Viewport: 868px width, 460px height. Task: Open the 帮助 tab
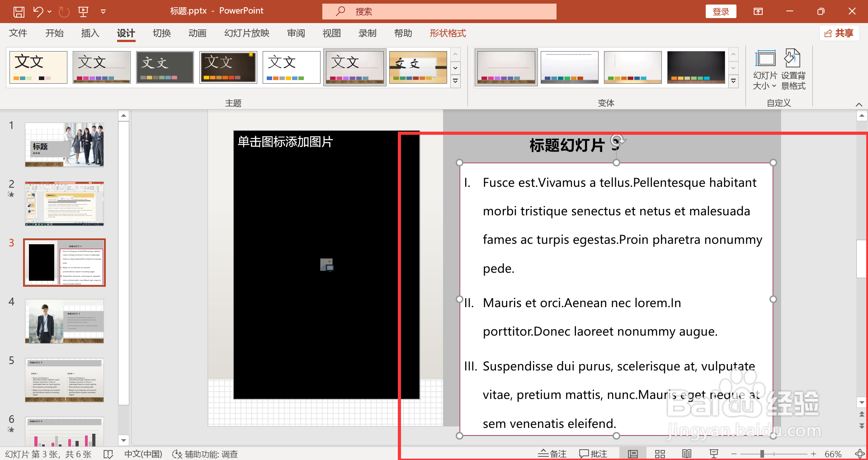pyautogui.click(x=403, y=33)
